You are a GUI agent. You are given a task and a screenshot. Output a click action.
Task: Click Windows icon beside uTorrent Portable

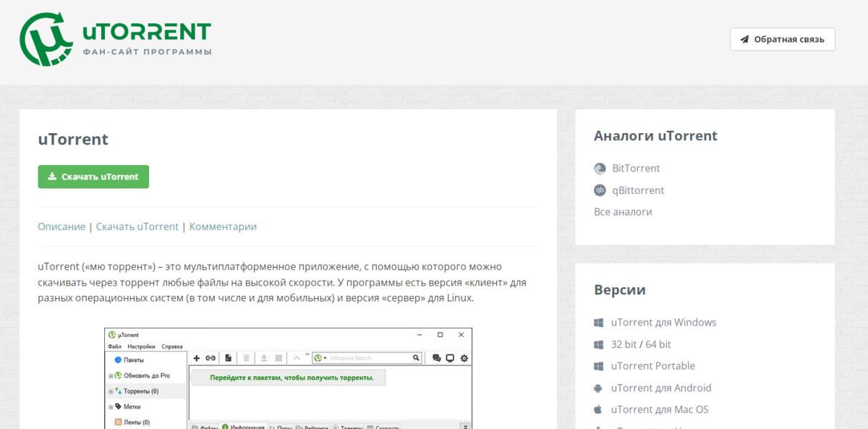tap(598, 366)
